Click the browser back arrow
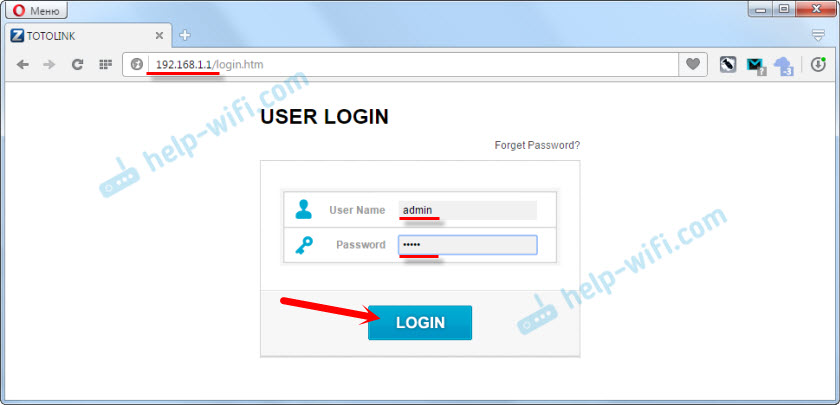The width and height of the screenshot is (840, 405). (22, 65)
